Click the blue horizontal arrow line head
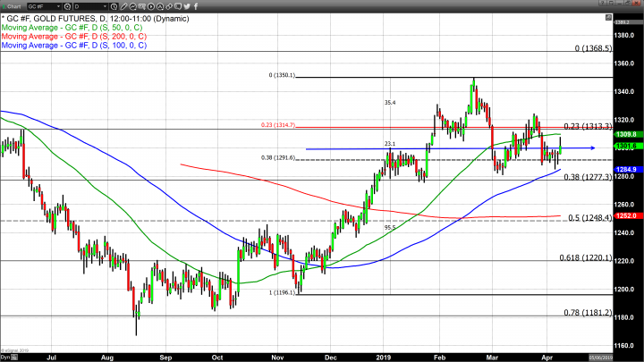 coord(593,147)
